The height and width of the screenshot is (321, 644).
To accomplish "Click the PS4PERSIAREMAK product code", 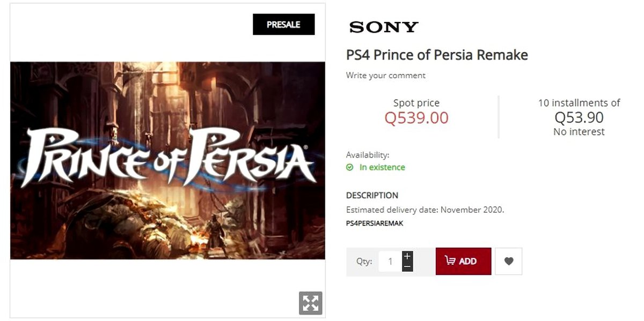I will click(x=375, y=223).
